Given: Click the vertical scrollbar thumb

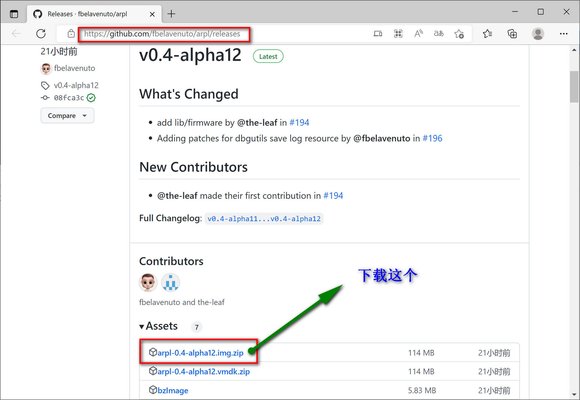Looking at the screenshot, I should pyautogui.click(x=574, y=87).
